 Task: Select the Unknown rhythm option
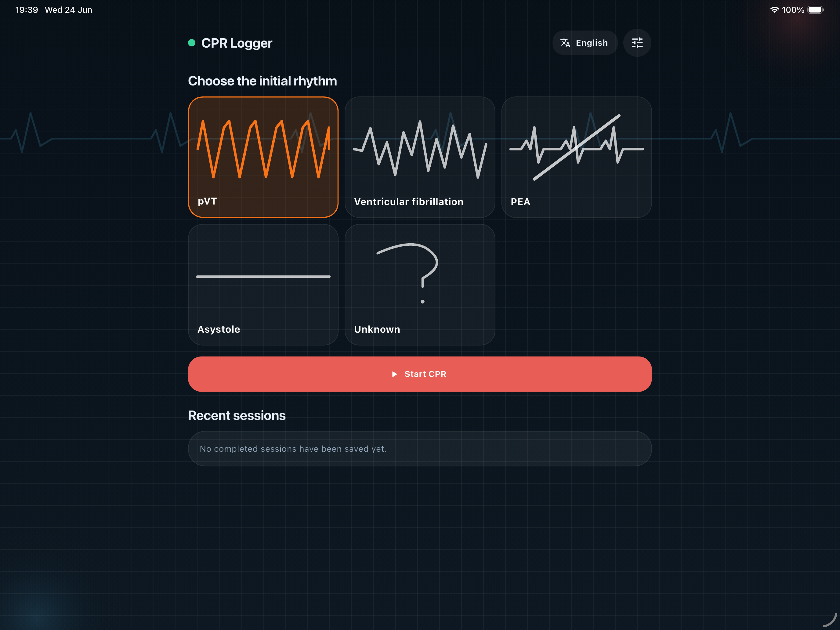420,284
